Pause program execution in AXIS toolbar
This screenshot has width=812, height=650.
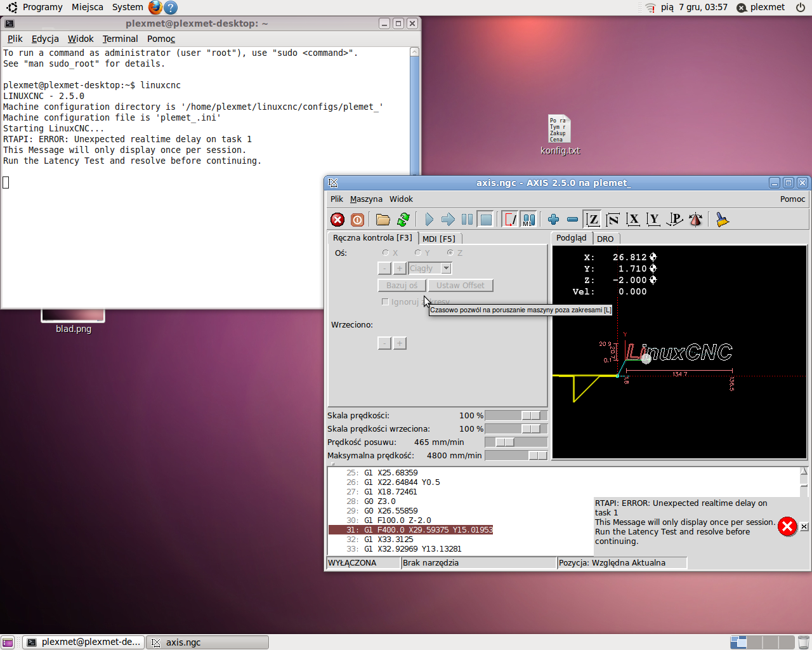[467, 220]
